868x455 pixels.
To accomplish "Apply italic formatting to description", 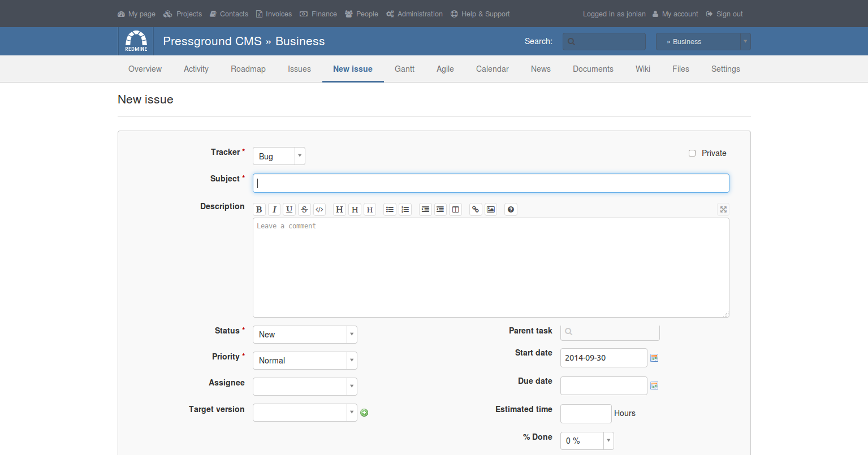I will pyautogui.click(x=274, y=210).
